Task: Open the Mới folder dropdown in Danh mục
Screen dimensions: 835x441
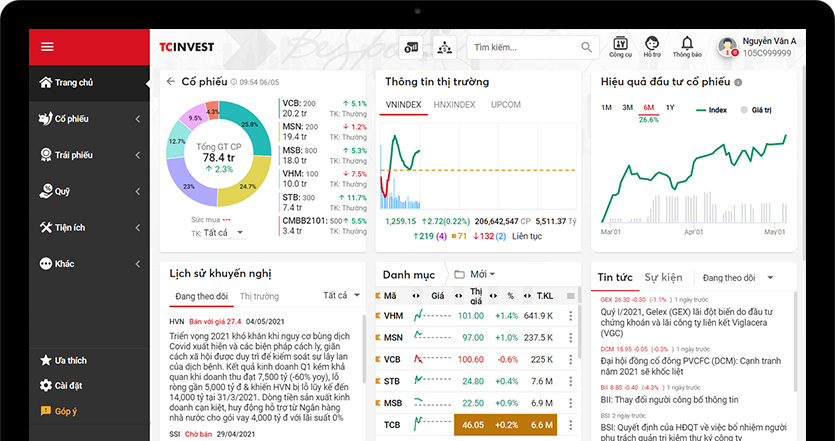Action: pos(476,274)
